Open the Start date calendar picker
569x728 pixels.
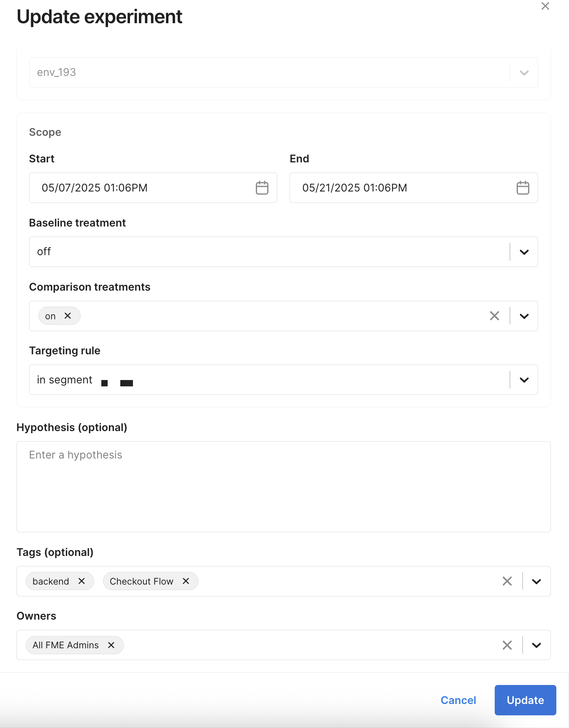(x=262, y=188)
